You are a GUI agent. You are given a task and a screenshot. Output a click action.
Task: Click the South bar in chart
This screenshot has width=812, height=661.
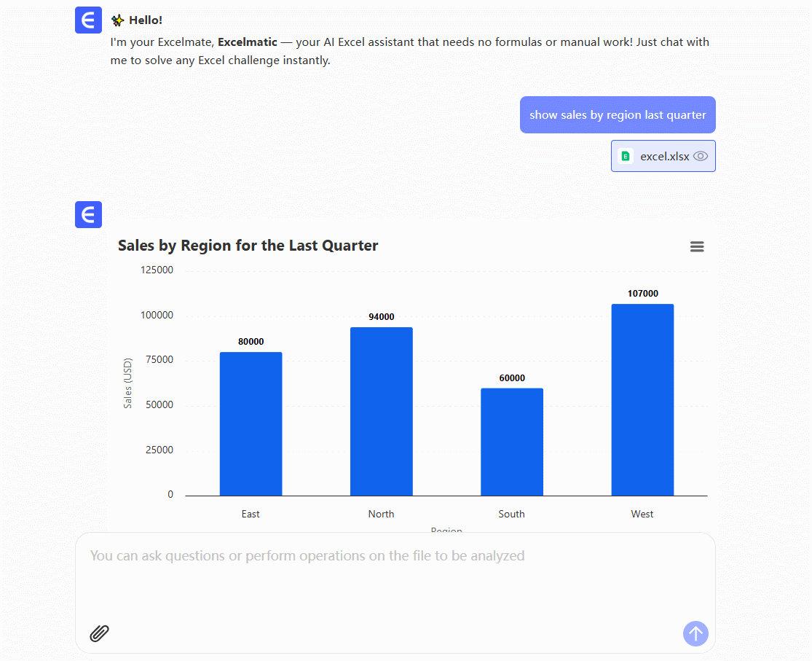511,442
